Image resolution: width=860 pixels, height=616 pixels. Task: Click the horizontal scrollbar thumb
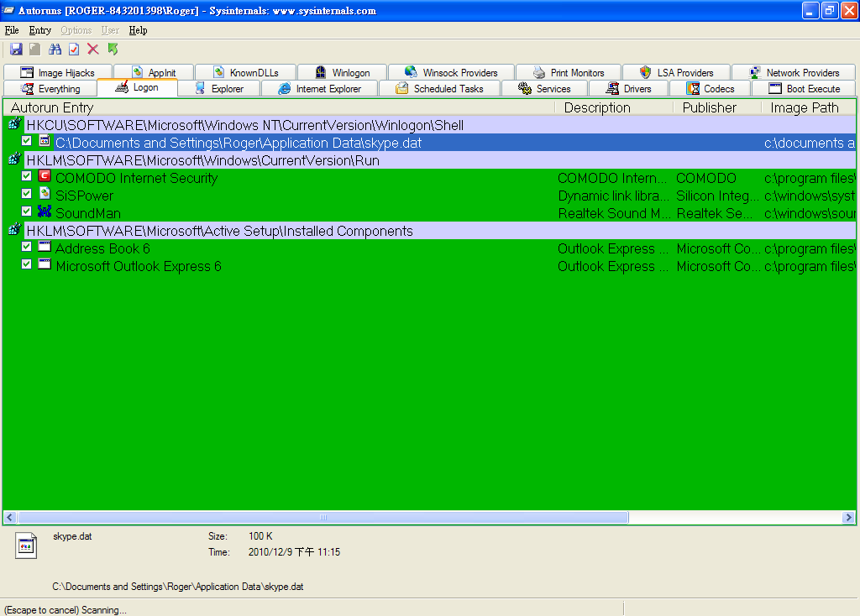[x=323, y=517]
